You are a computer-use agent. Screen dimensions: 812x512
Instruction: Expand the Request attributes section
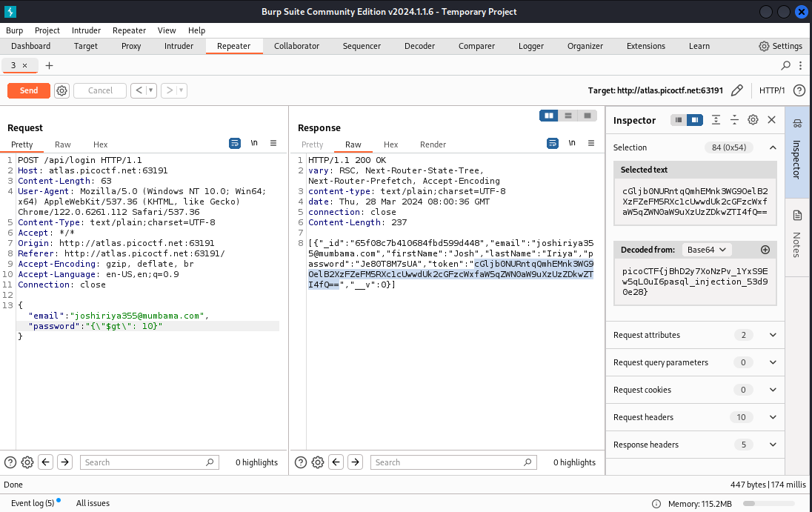(773, 335)
